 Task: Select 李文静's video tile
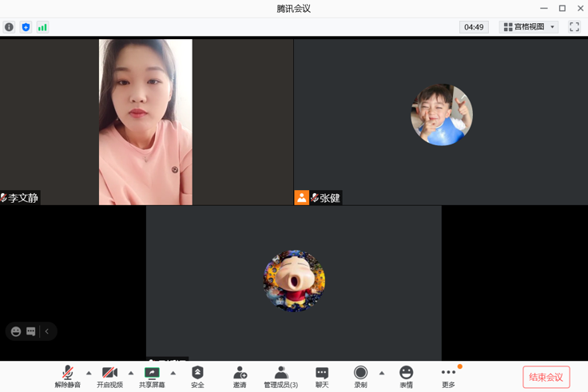pos(145,121)
